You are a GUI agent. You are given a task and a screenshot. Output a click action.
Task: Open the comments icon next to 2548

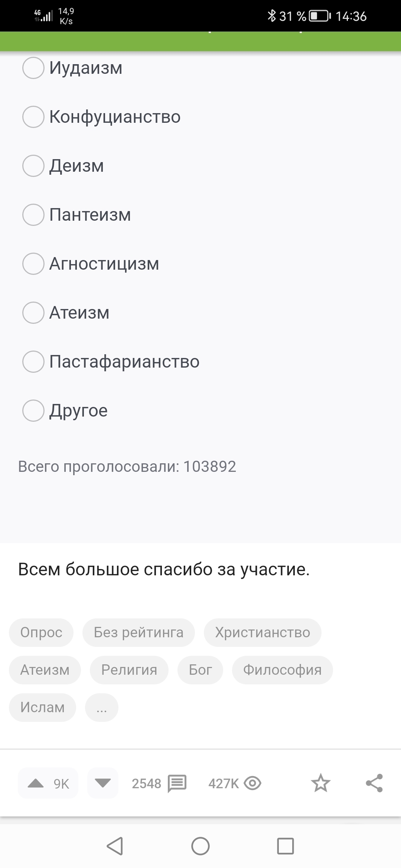[x=177, y=783]
